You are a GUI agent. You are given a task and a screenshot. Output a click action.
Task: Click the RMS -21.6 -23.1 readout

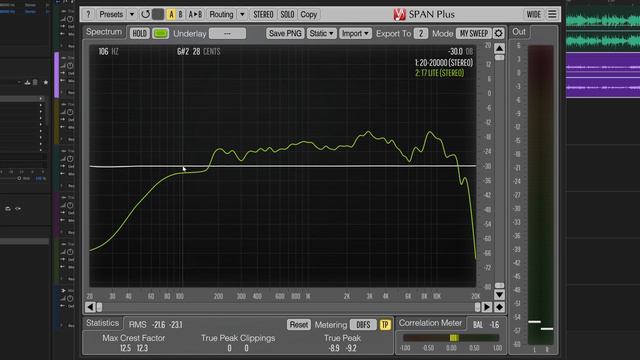(x=156, y=325)
